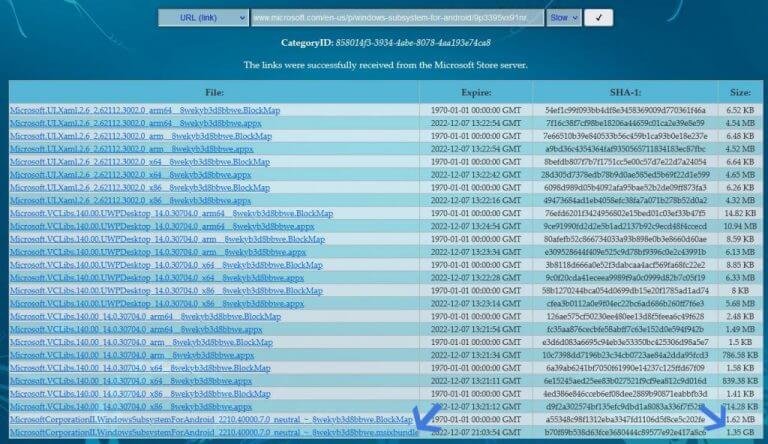Click the "links were successfully received" message
The image size is (768, 444).
385,65
